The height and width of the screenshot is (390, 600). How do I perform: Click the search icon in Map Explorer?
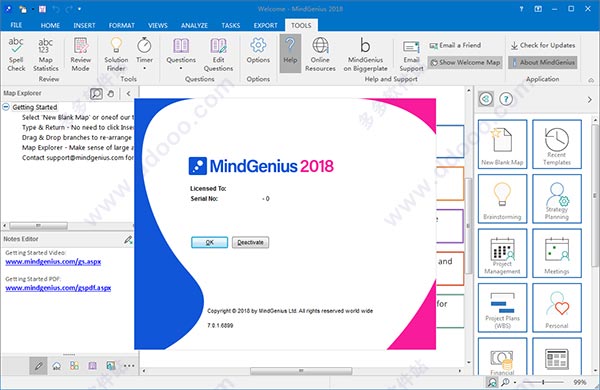click(96, 93)
